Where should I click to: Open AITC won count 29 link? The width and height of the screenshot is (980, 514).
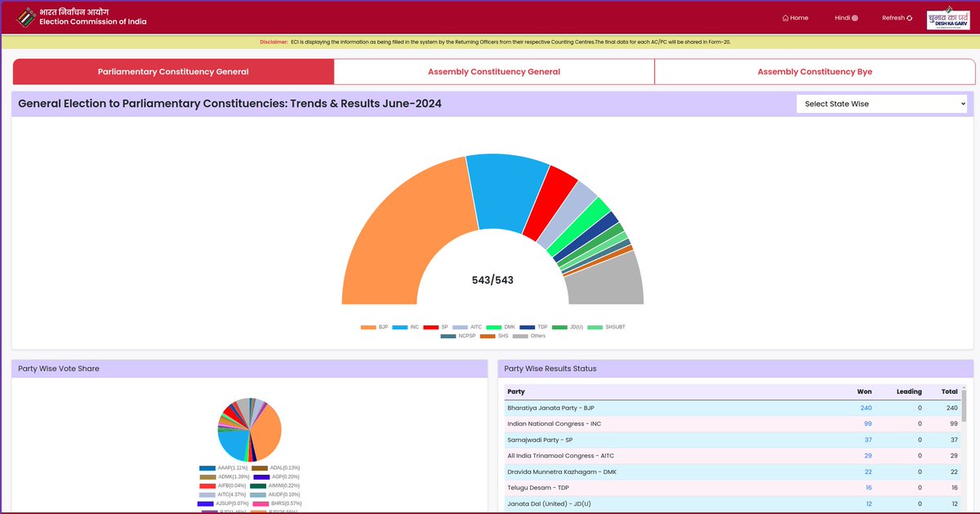tap(868, 456)
